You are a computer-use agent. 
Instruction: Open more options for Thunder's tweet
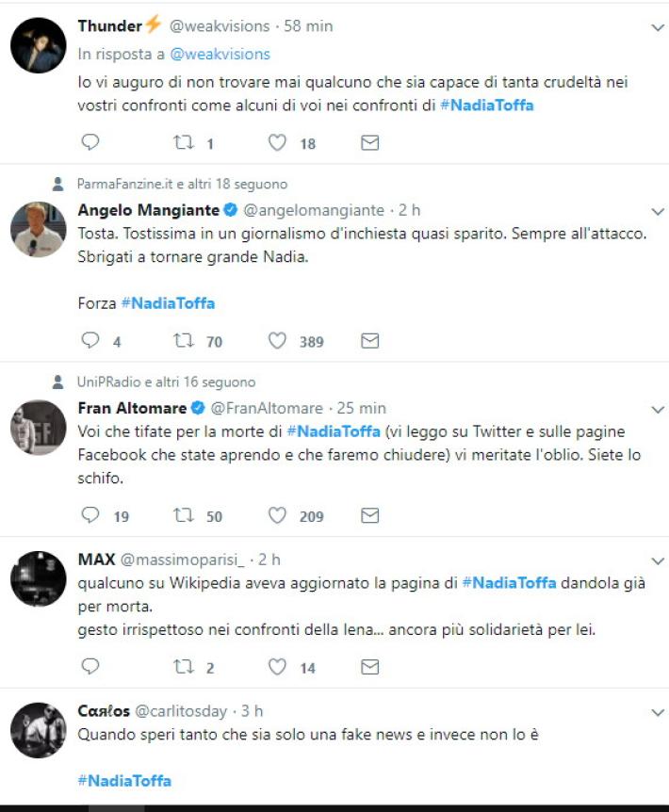point(658,27)
